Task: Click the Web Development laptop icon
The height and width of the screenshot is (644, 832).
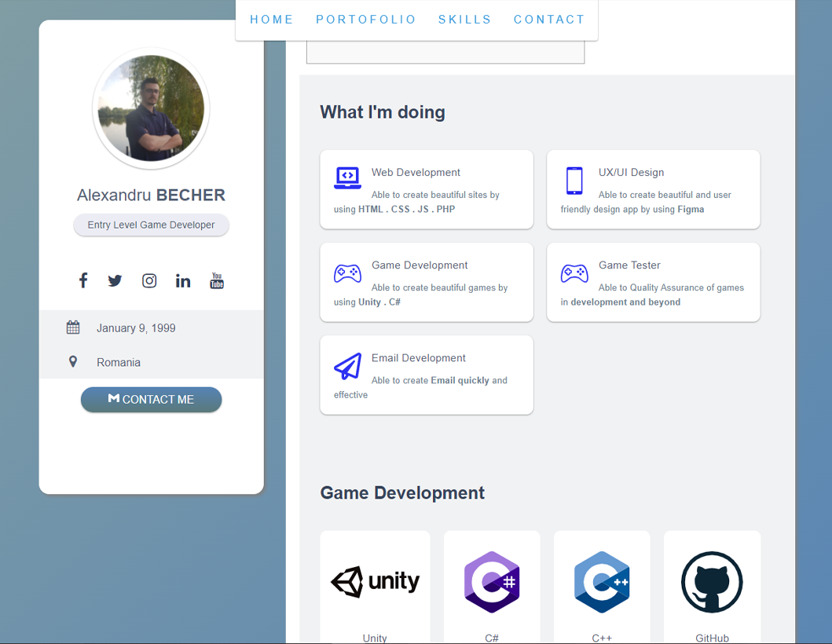Action: 347,178
